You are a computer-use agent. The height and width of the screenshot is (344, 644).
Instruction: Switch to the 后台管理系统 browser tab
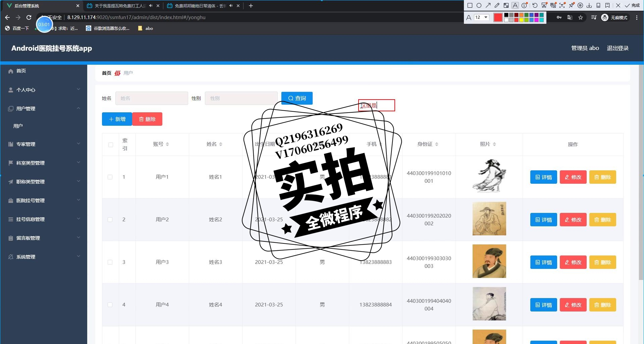tap(42, 6)
